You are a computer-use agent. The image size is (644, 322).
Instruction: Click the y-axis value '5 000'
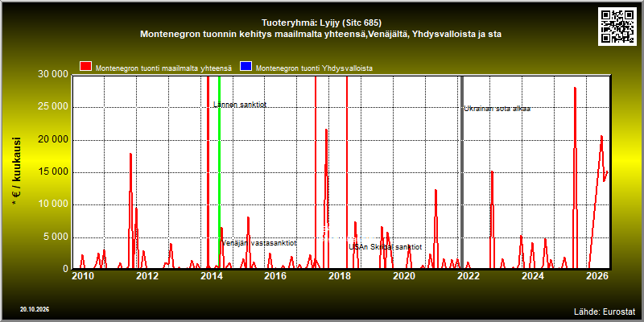point(56,237)
